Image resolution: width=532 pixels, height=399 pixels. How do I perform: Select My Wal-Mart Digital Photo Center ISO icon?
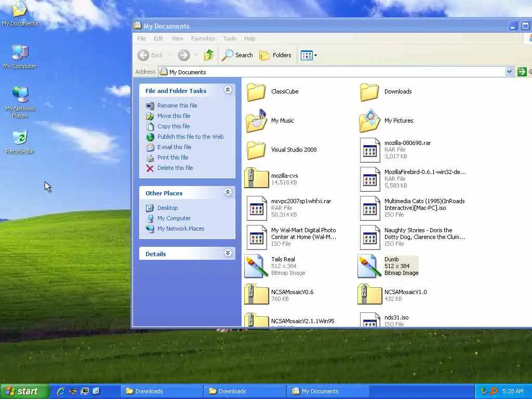[257, 237]
